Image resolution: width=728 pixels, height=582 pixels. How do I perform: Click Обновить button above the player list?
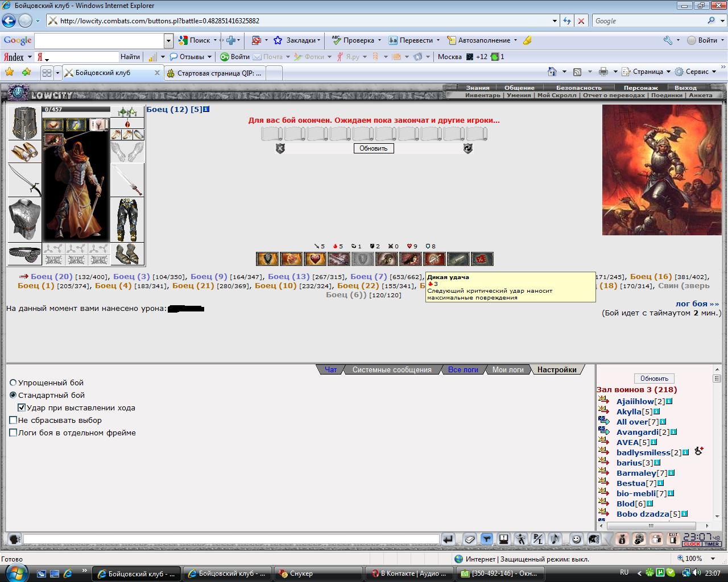pos(654,379)
